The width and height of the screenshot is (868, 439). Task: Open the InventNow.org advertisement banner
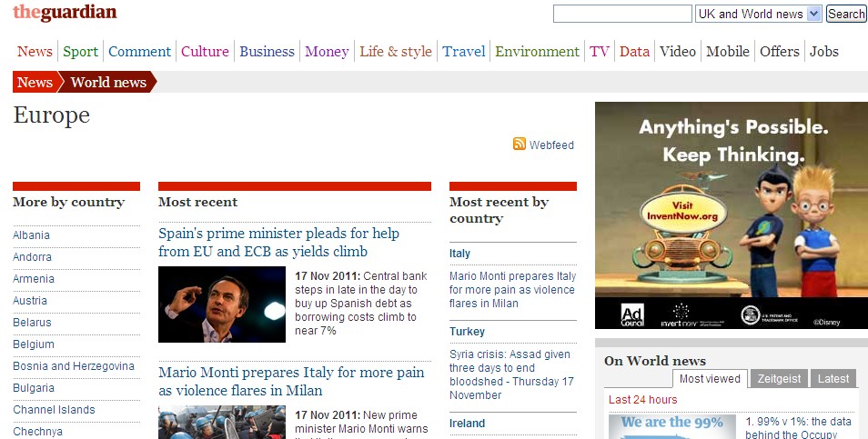tap(731, 215)
